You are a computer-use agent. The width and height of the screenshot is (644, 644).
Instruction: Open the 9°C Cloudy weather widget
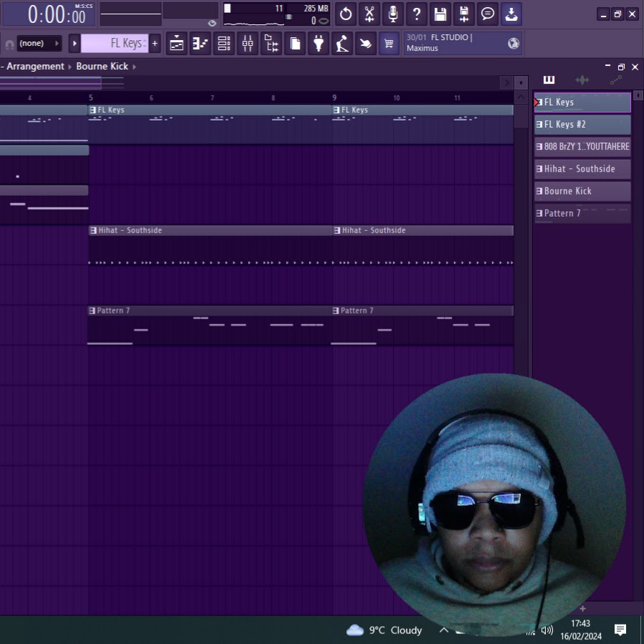[384, 630]
